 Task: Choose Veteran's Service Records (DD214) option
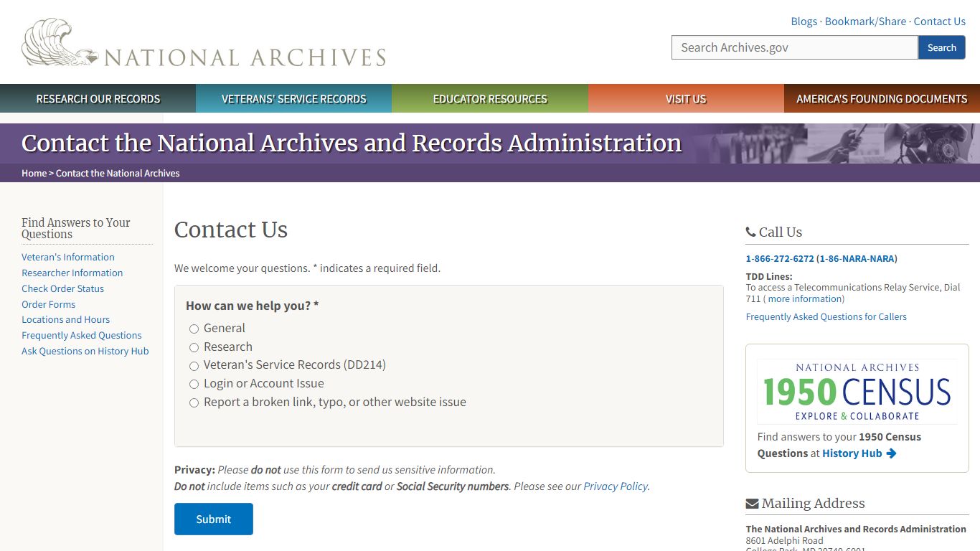coord(194,366)
